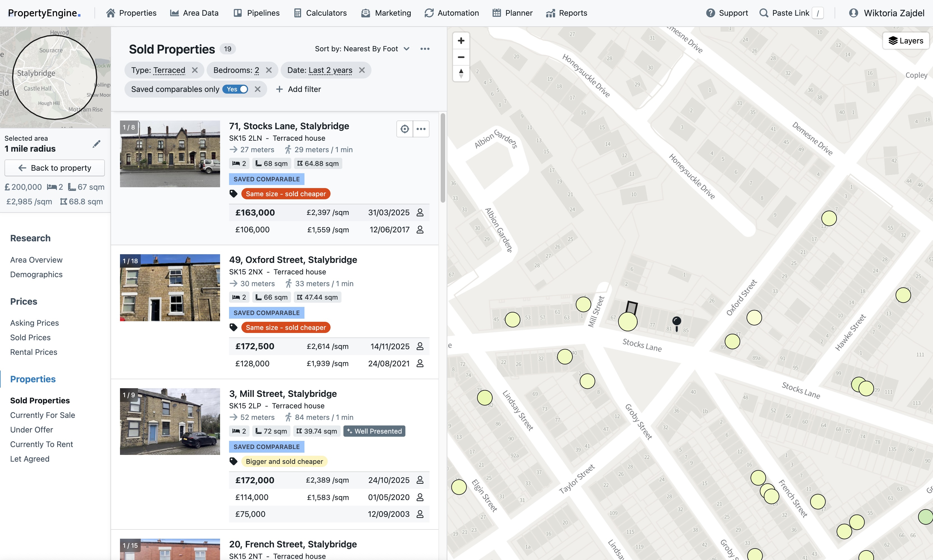Open the Automation menu item
Image resolution: width=933 pixels, height=560 pixels.
pos(451,13)
